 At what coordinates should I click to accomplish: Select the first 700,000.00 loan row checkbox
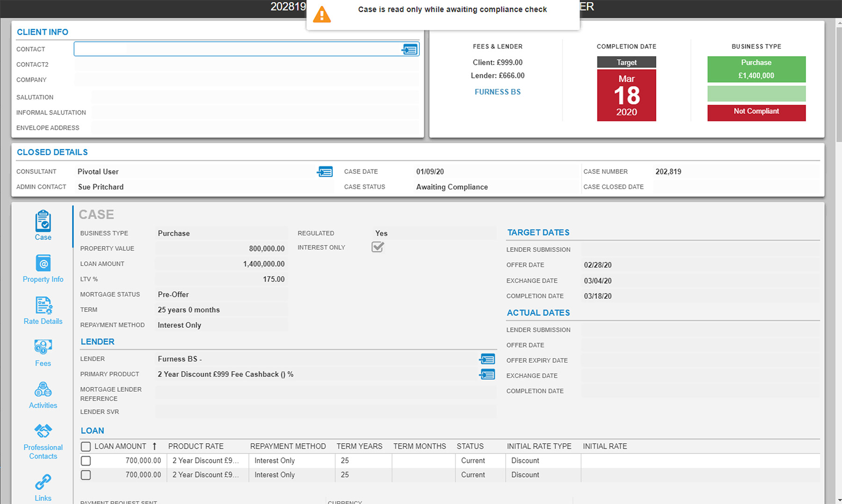[x=86, y=461]
